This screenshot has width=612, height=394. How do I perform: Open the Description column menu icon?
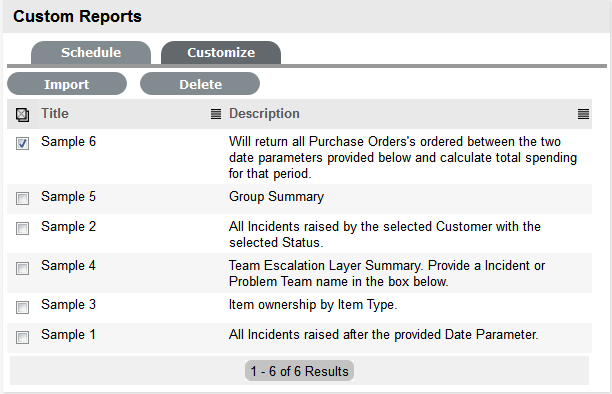pos(583,114)
